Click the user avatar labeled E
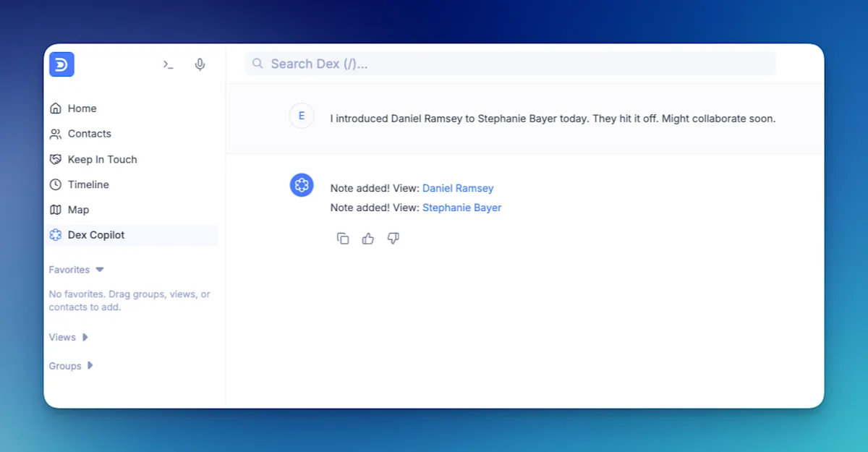Image resolution: width=868 pixels, height=452 pixels. [x=302, y=116]
